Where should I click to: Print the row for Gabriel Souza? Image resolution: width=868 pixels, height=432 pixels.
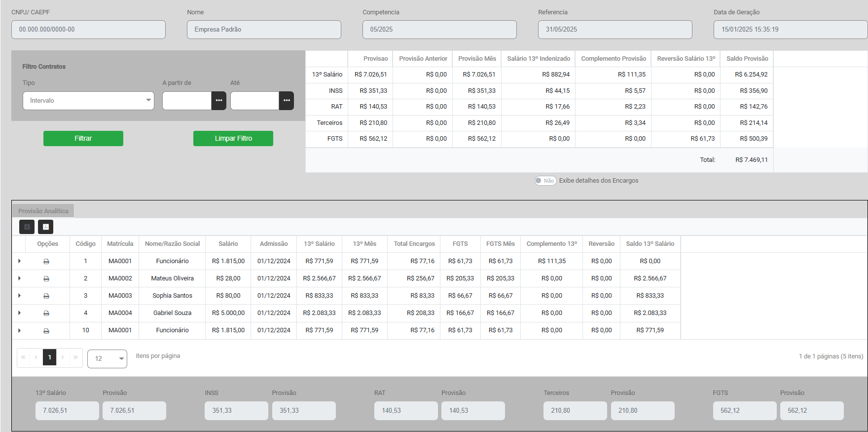click(46, 313)
